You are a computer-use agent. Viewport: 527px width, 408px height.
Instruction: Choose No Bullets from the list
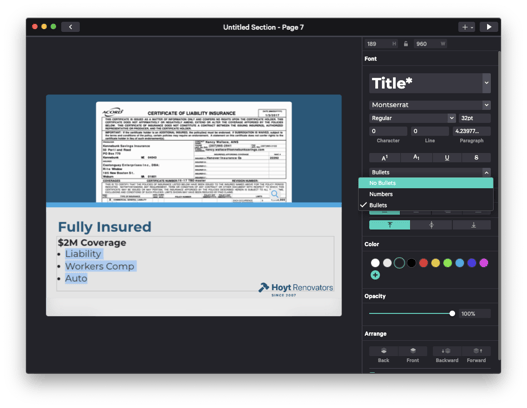click(x=426, y=183)
